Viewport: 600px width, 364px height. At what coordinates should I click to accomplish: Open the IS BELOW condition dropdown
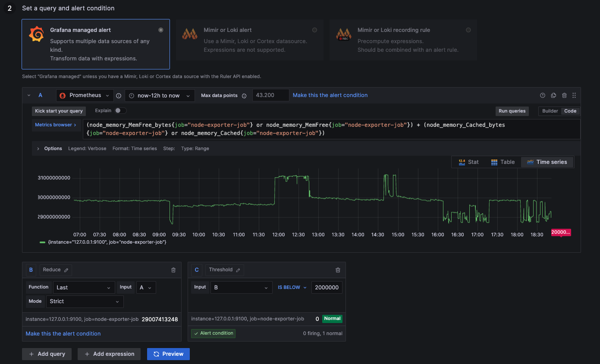click(x=292, y=287)
